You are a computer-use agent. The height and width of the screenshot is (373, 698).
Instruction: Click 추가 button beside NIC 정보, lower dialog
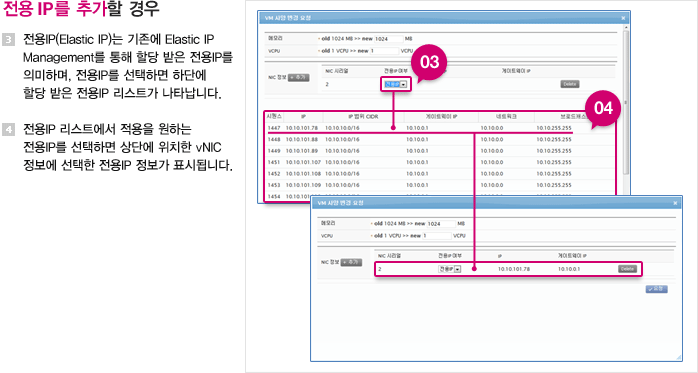click(351, 262)
